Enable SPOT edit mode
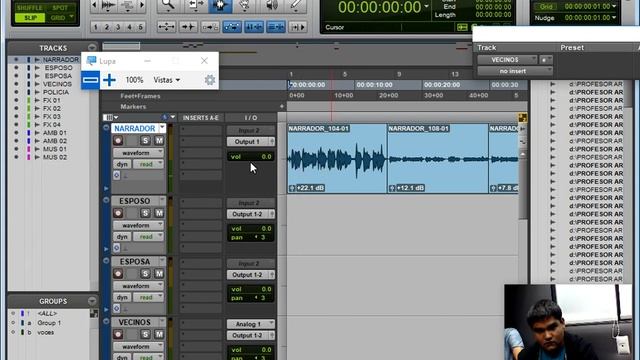Viewport: 640px width, 360px height. 60,8
